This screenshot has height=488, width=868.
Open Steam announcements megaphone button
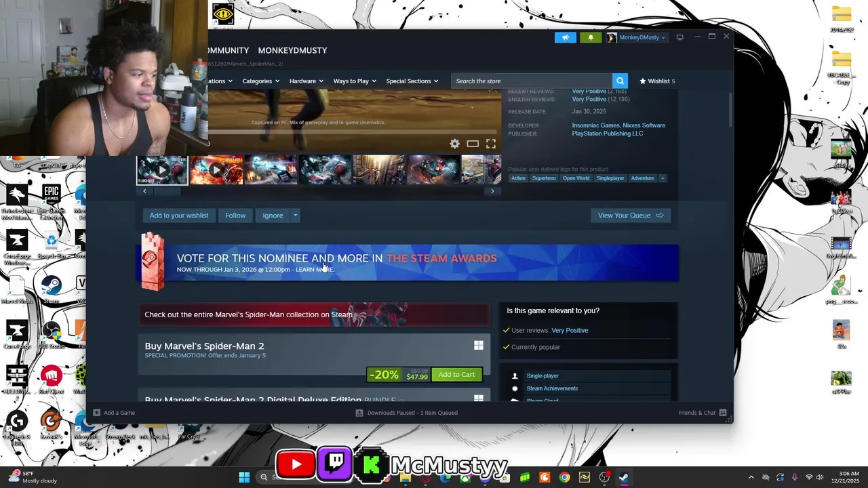(565, 37)
